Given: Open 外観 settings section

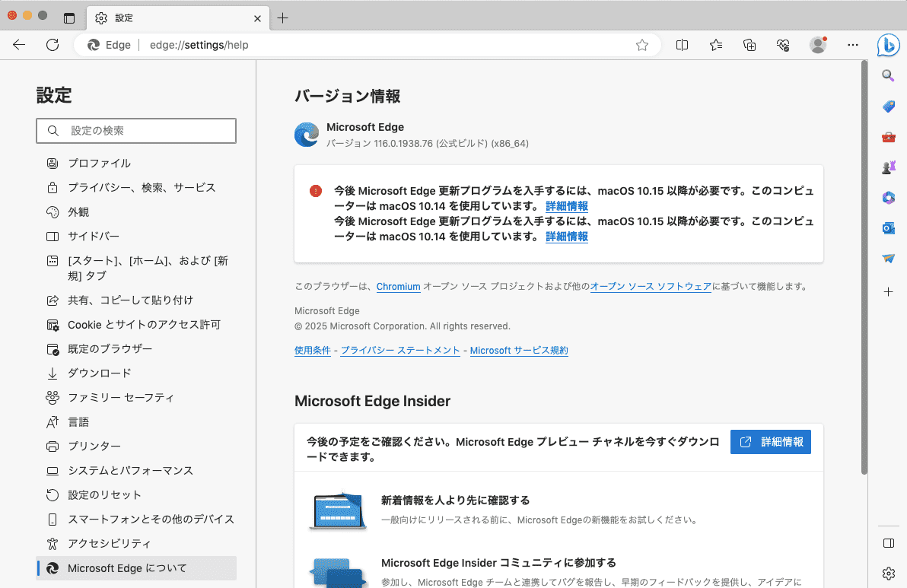Looking at the screenshot, I should [136, 211].
